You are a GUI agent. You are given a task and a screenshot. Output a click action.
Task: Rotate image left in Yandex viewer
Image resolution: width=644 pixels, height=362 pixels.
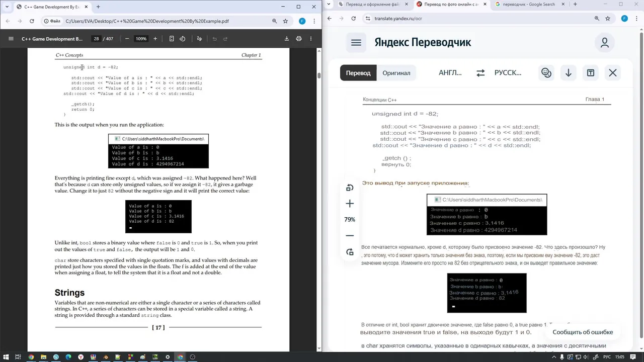click(x=350, y=188)
